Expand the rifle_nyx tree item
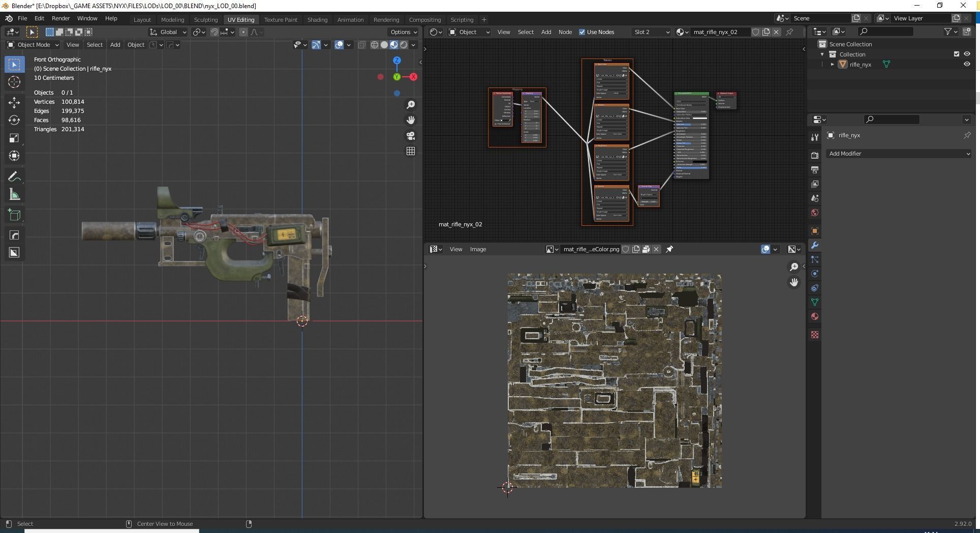The width and height of the screenshot is (980, 533). click(x=832, y=65)
